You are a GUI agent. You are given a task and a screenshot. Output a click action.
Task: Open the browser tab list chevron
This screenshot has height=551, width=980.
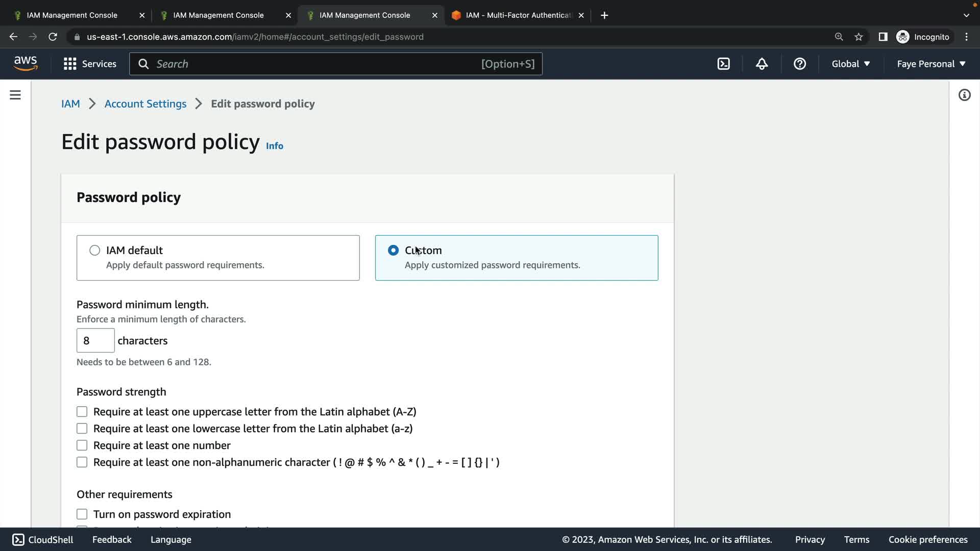[x=966, y=15]
